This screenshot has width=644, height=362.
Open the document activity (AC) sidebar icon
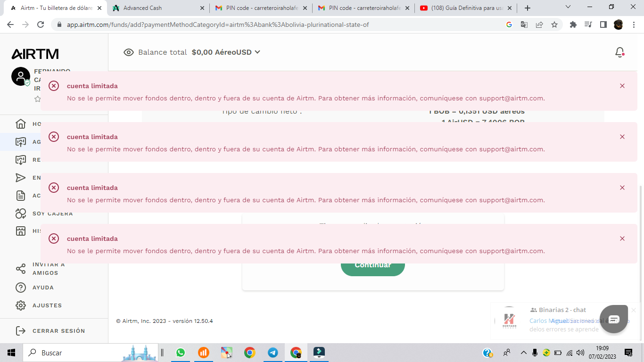click(x=21, y=196)
